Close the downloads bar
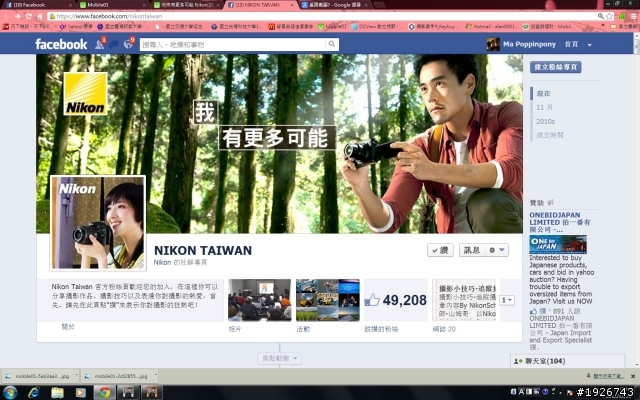Viewport: 640px width, 400px height. coord(633,376)
